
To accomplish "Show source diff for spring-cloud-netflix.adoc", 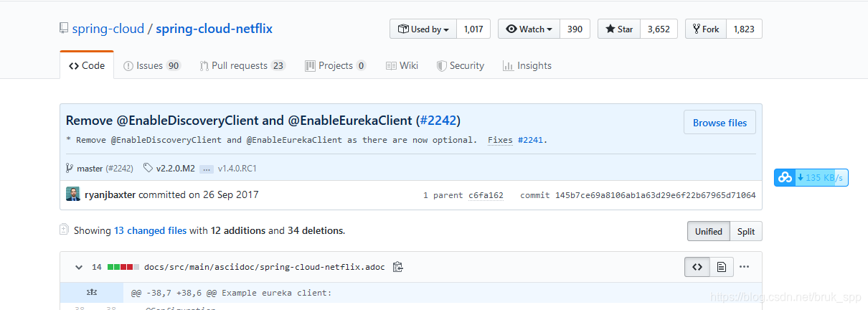I will pos(697,267).
